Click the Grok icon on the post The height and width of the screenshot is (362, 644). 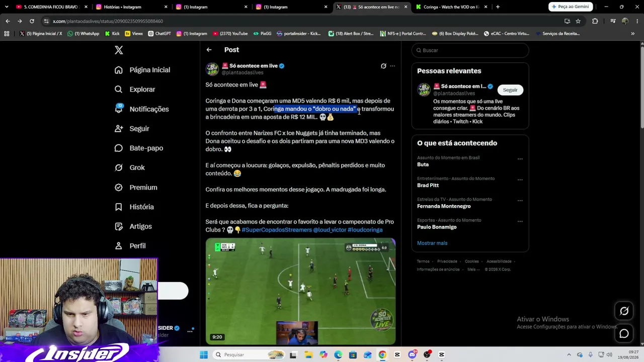pos(383,66)
